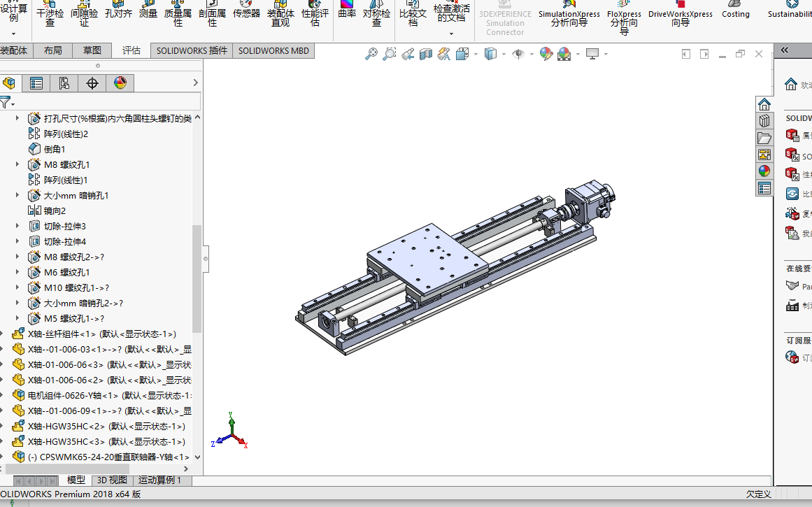Click the feature tree vertical scrollbar
Screen dimensions: 812x507
click(x=197, y=278)
